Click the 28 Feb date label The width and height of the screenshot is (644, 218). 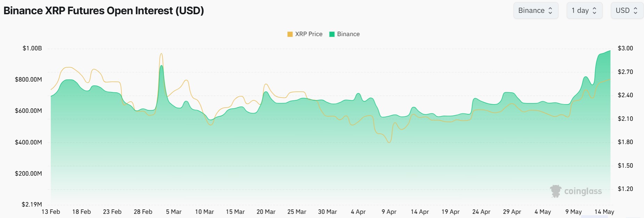143,212
